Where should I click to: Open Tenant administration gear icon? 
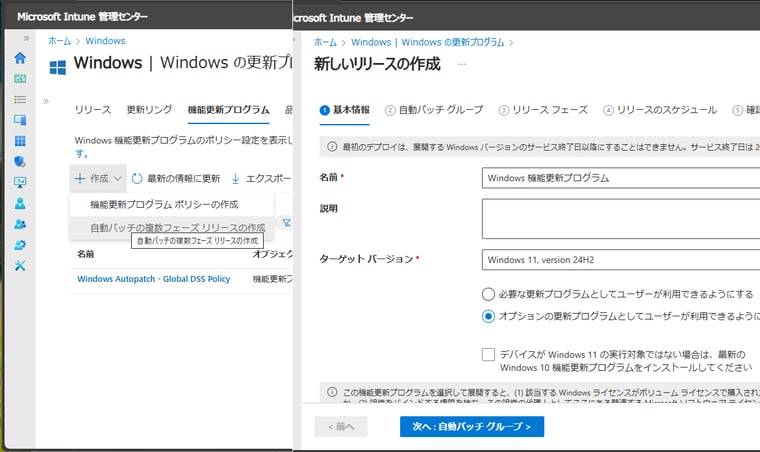click(20, 245)
